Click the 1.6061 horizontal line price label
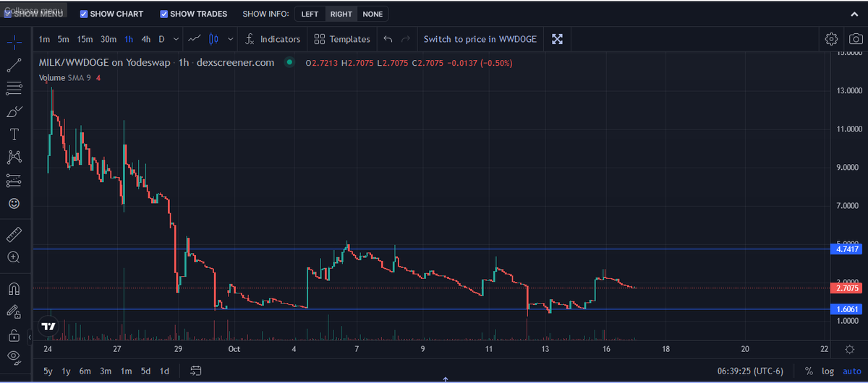This screenshot has width=868, height=383. click(x=847, y=309)
